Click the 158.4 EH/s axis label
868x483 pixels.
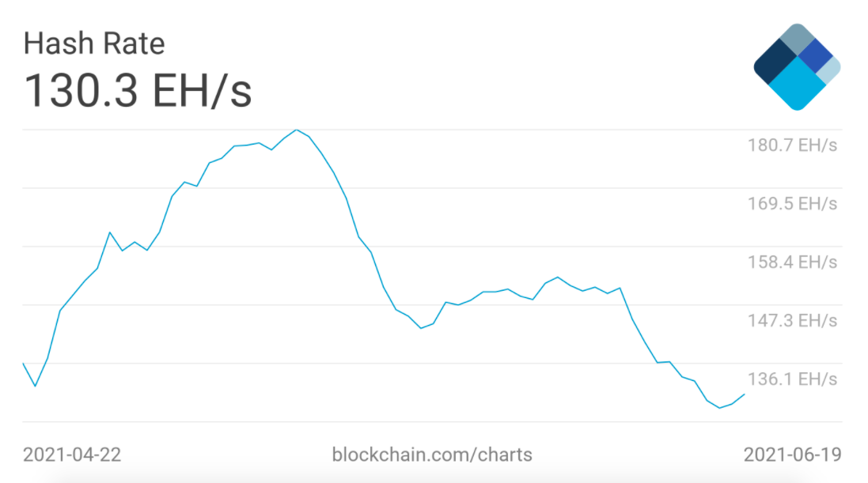tap(792, 262)
